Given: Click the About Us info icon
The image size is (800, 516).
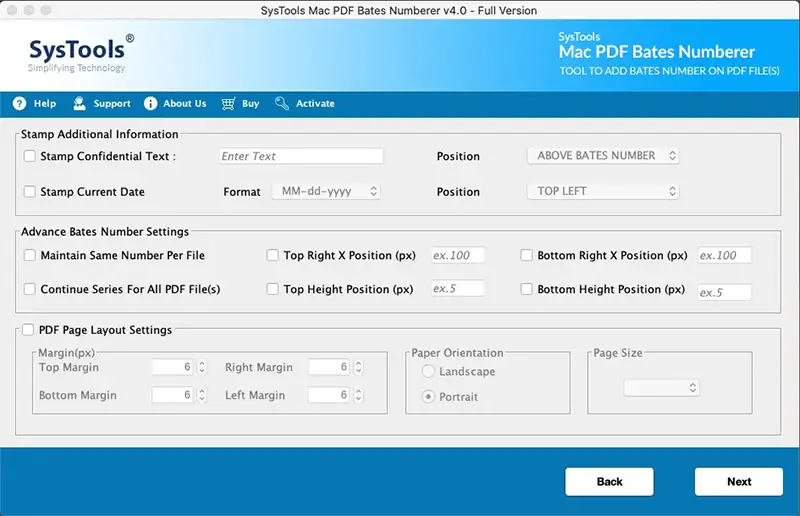Looking at the screenshot, I should (151, 104).
